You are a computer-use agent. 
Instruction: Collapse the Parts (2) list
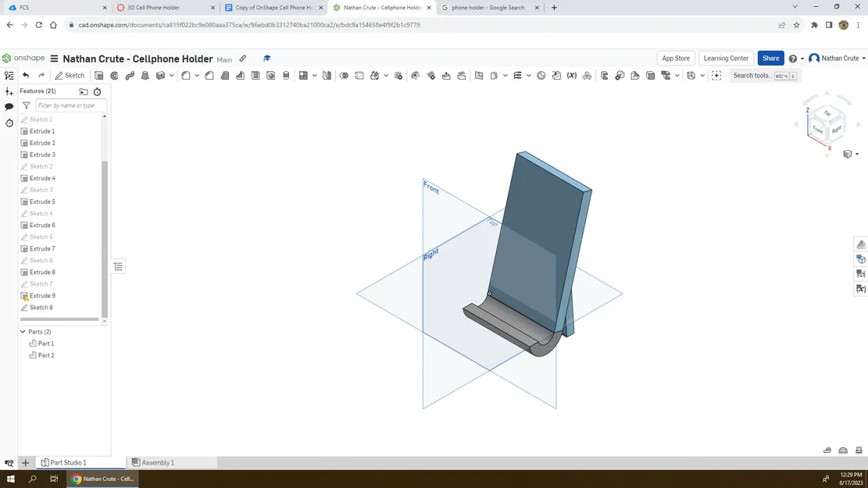[x=23, y=331]
